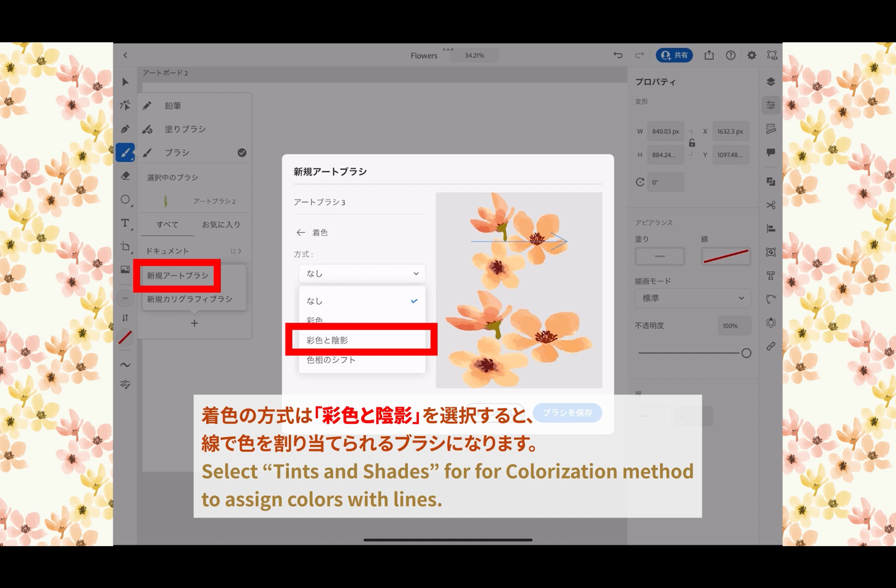Select Tints (彩色) colorization option
Image resolution: width=896 pixels, height=588 pixels.
click(x=362, y=320)
